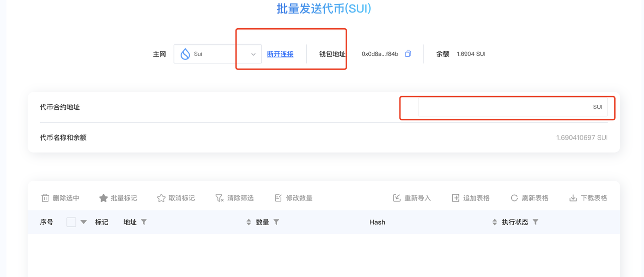Click the 代币合约地址 label
Image resolution: width=644 pixels, height=277 pixels.
click(60, 107)
